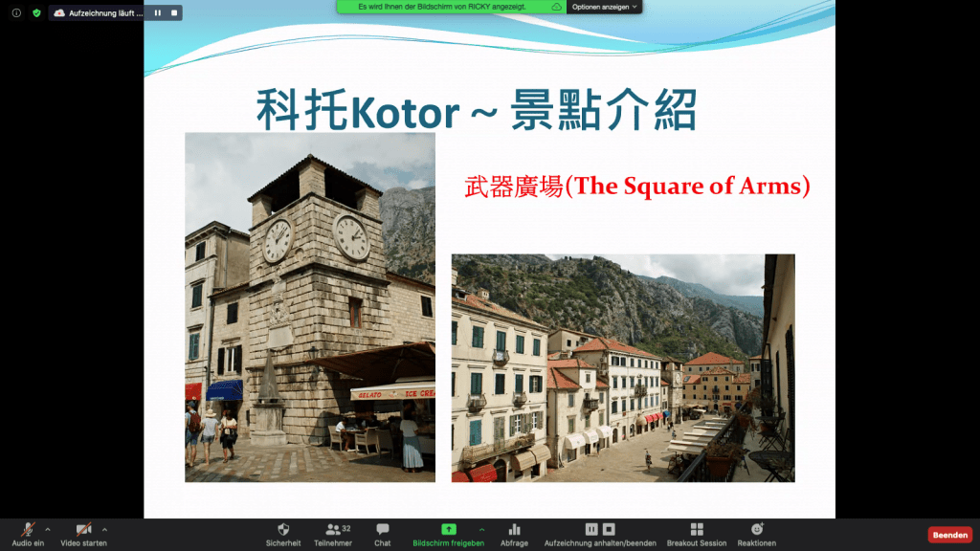Pause recording in bottom toolbar
980x551 pixels.
[x=591, y=529]
